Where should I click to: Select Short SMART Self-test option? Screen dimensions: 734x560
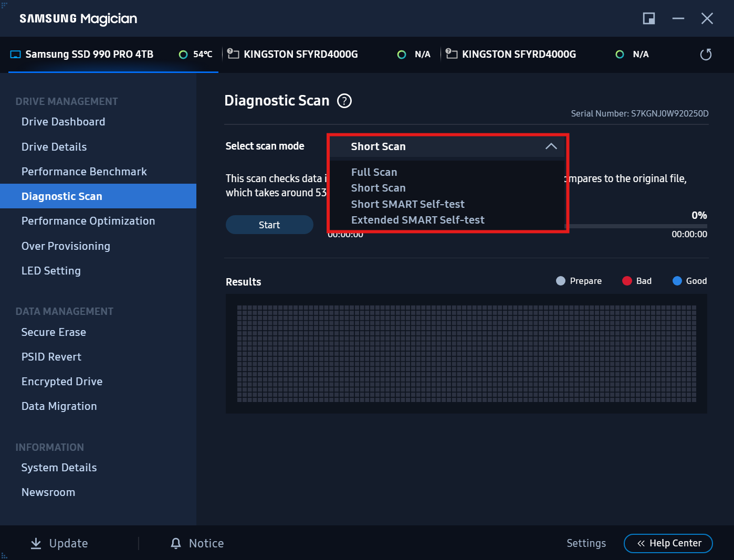(407, 204)
